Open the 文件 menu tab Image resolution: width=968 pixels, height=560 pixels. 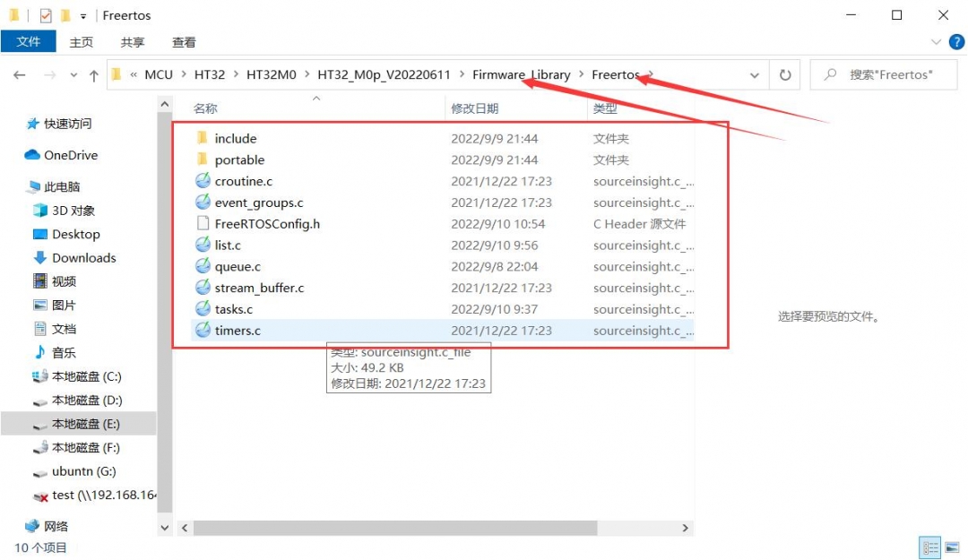pos(29,41)
